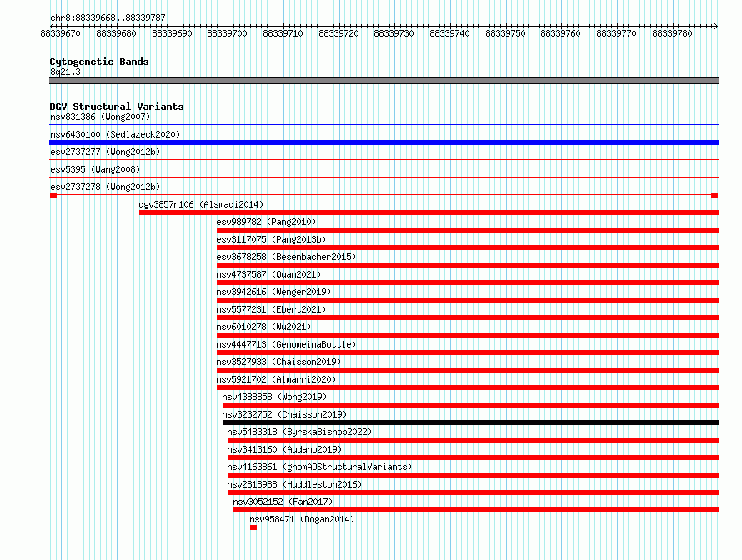Click the esv3117075 (Pang2013b) variant label
This screenshot has height=560, width=742.
[x=271, y=239]
